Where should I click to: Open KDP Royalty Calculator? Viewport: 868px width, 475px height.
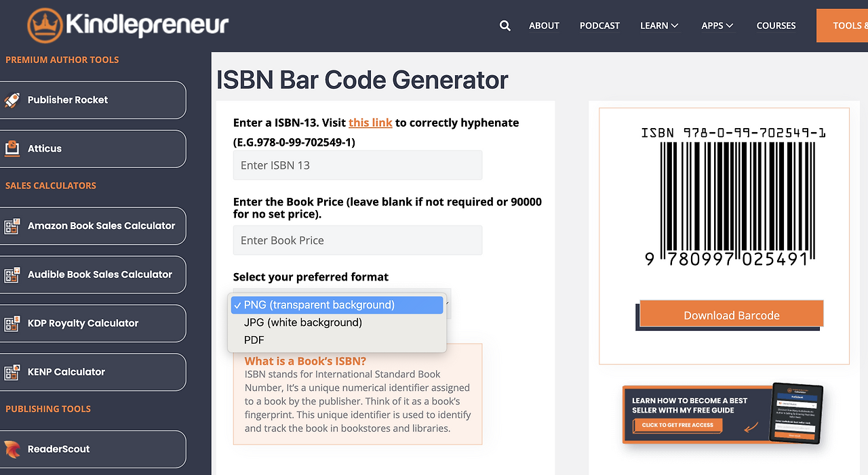tap(92, 324)
